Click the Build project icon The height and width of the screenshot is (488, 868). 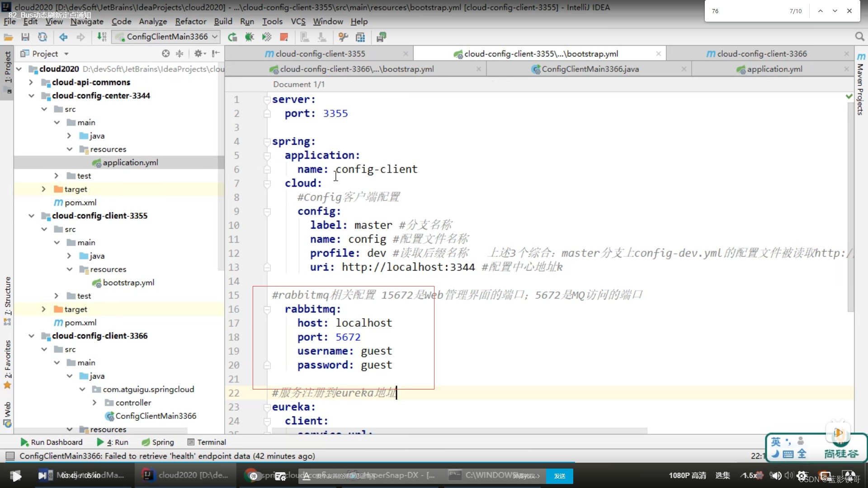tap(102, 37)
